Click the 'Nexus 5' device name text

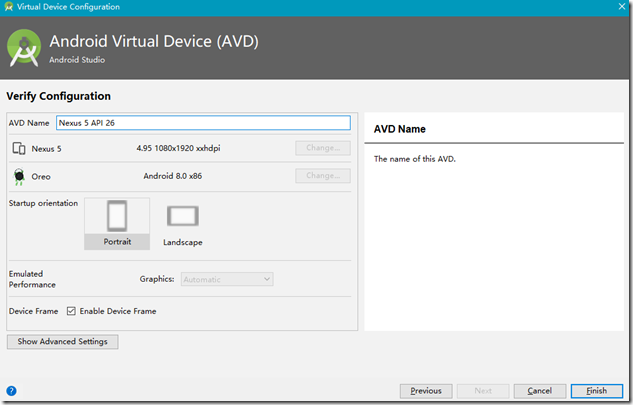click(x=46, y=149)
